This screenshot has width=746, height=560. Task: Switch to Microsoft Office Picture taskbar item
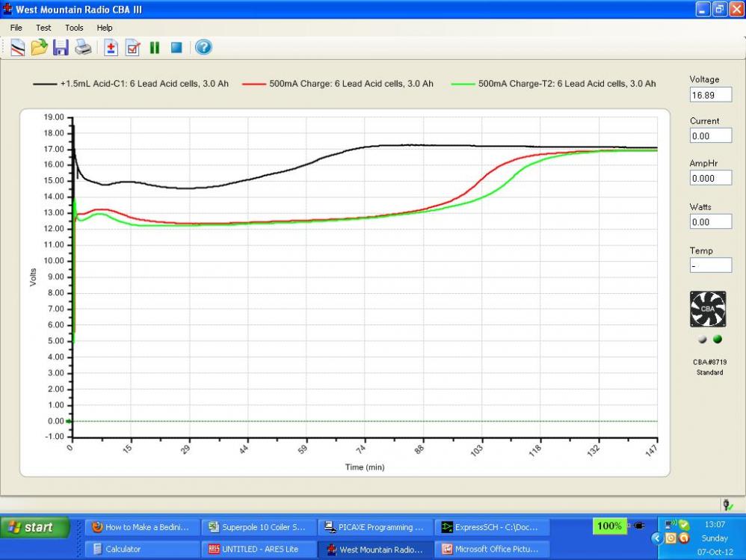pyautogui.click(x=491, y=549)
